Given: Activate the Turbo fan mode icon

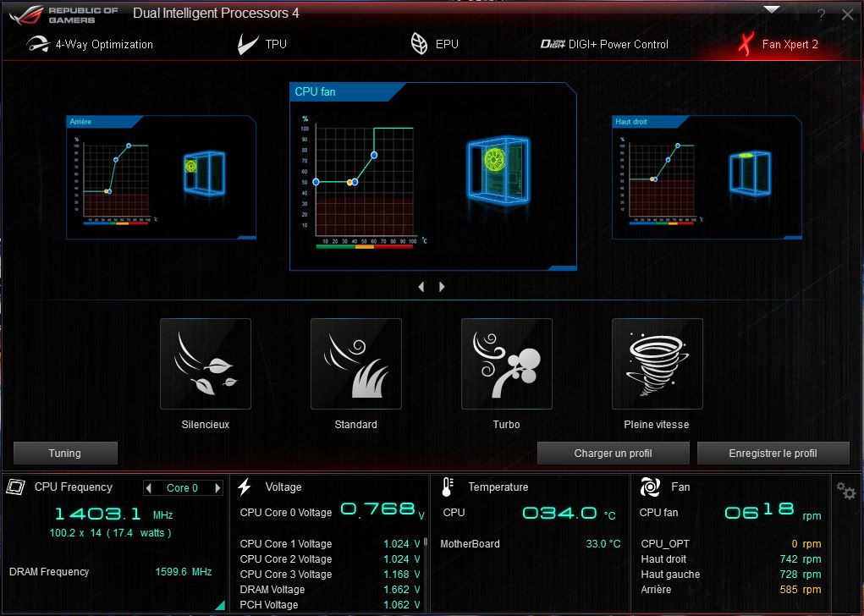Looking at the screenshot, I should point(507,364).
